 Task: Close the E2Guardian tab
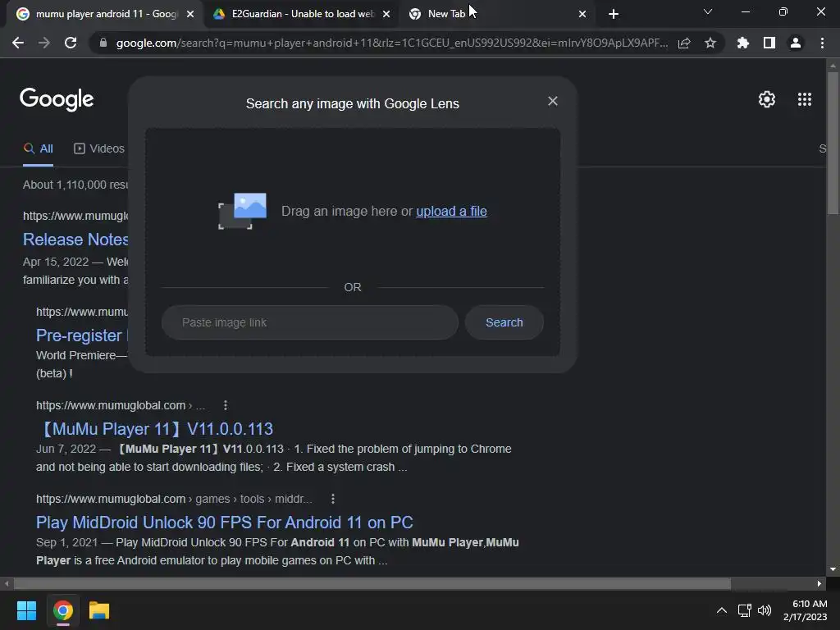click(386, 15)
